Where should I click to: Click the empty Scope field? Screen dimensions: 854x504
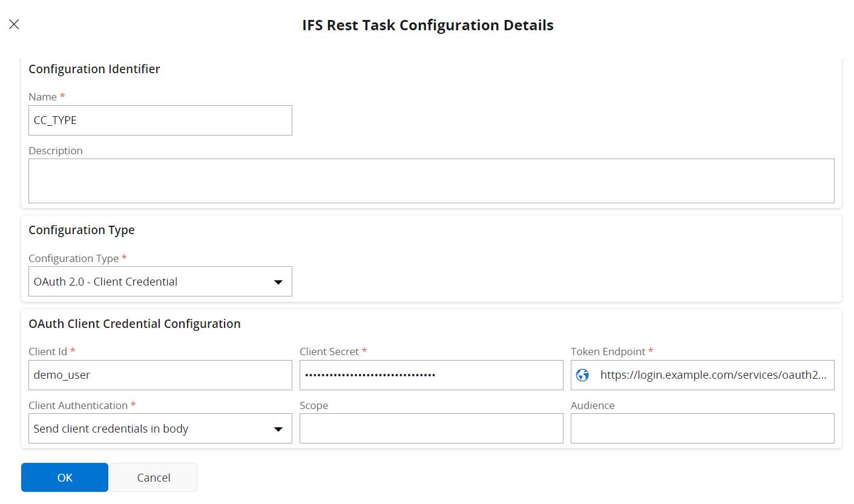click(431, 428)
